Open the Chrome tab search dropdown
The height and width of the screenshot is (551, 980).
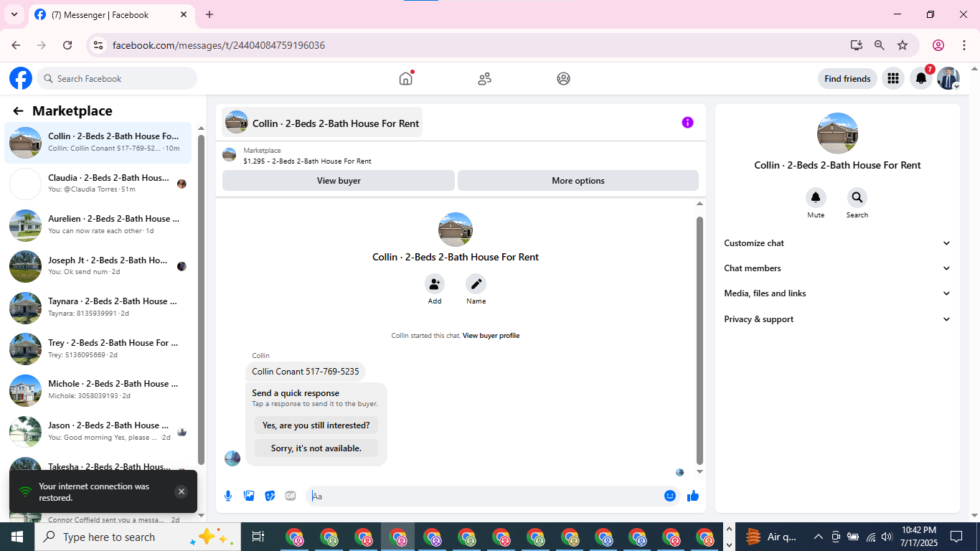(14, 14)
